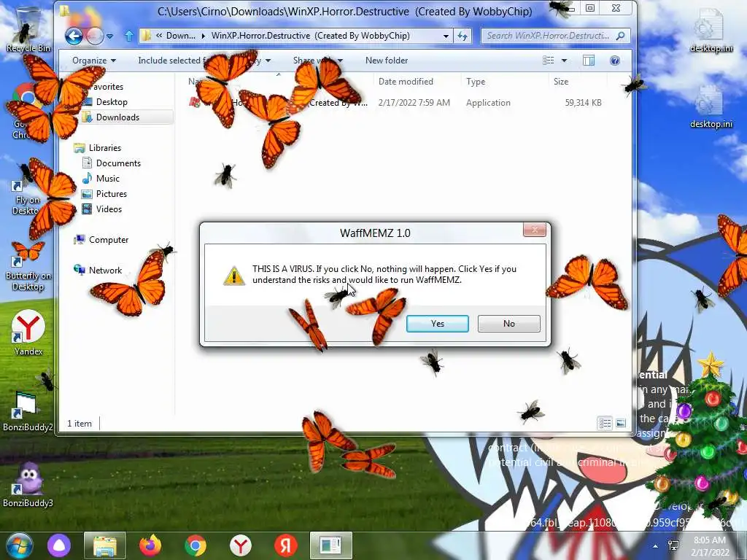
Task: Expand the view options dropdown arrow
Action: coord(564,61)
